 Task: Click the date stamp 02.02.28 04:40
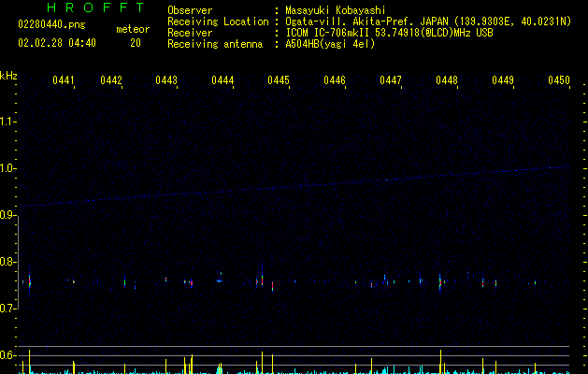tap(57, 43)
